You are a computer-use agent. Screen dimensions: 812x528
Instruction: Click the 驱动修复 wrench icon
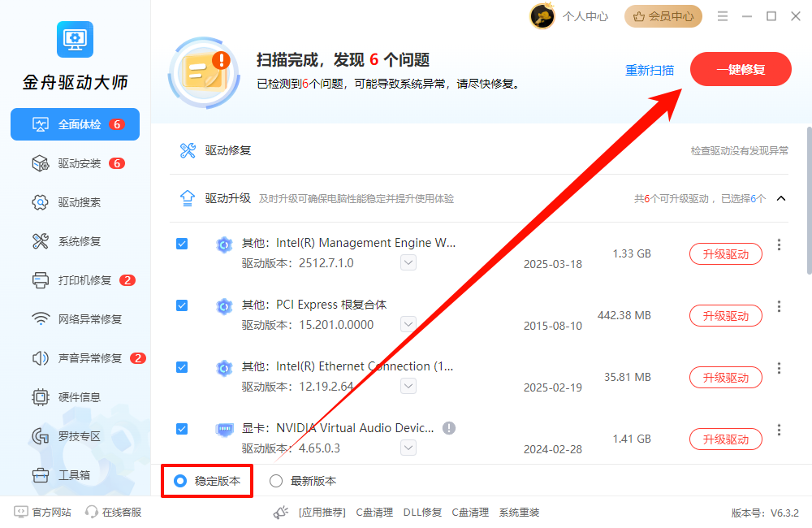click(188, 151)
